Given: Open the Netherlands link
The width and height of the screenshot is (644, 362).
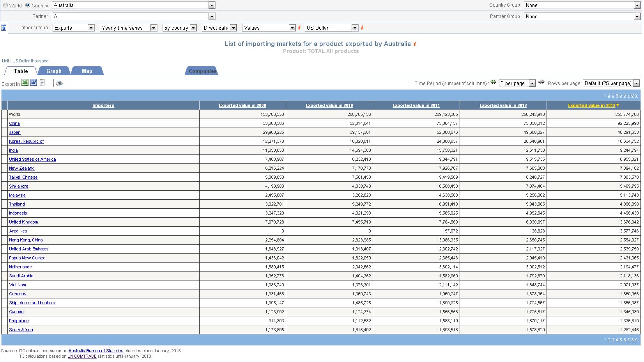Looking at the screenshot, I should (20, 267).
